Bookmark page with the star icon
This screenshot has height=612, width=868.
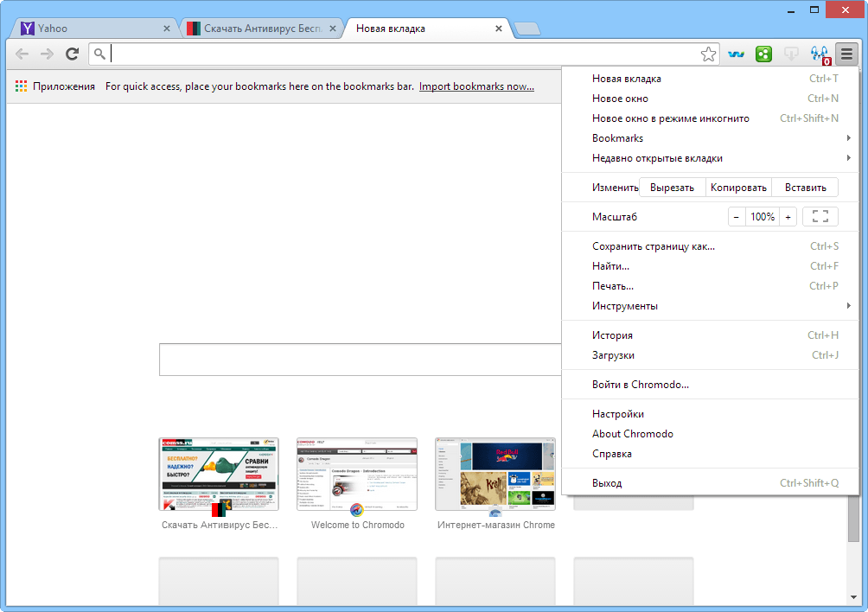pyautogui.click(x=708, y=54)
